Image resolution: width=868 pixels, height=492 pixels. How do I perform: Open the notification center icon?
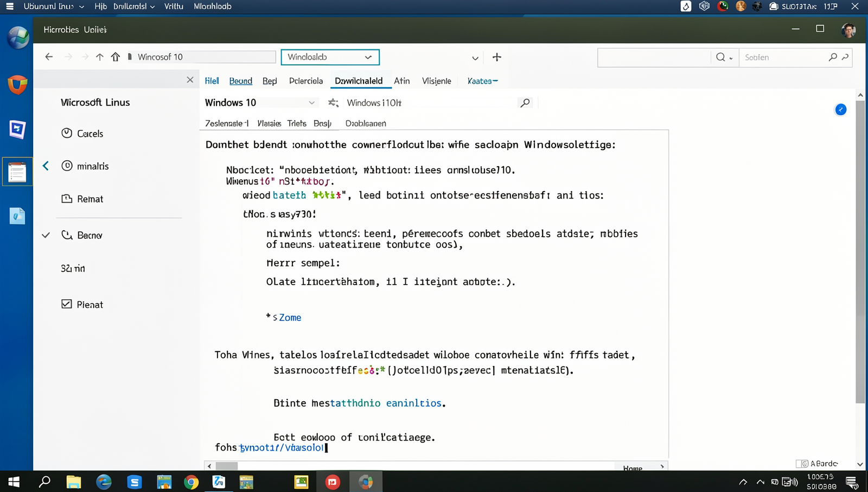tap(852, 482)
